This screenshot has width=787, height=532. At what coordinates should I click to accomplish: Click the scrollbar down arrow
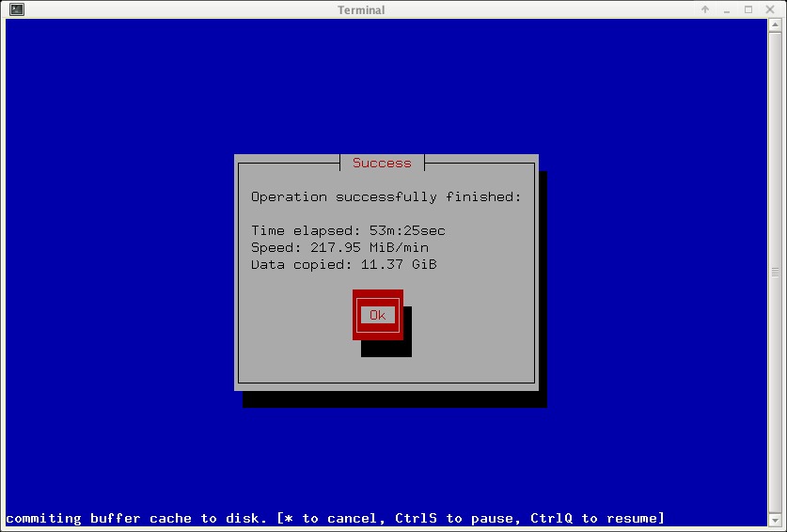[x=775, y=519]
